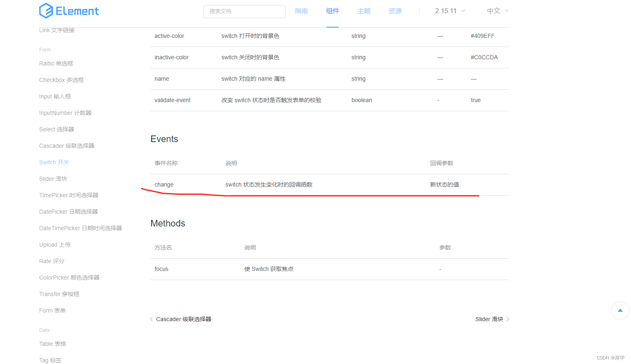The height and width of the screenshot is (364, 631).
Task: Select Slider 滑块 in sidebar
Action: [x=53, y=179]
